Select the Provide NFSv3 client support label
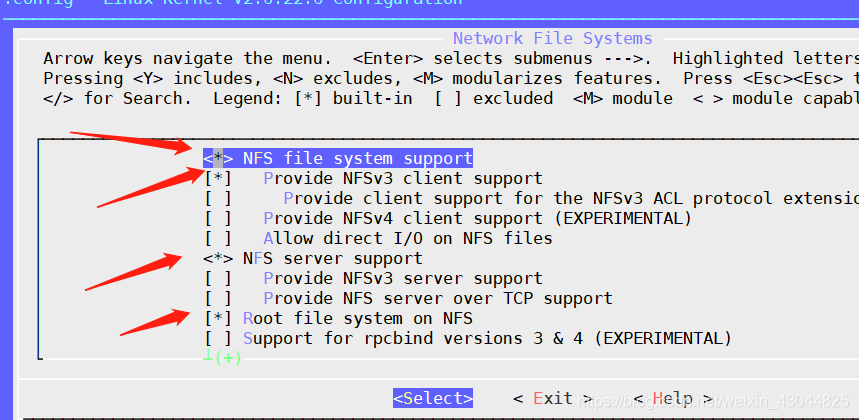 pos(403,179)
